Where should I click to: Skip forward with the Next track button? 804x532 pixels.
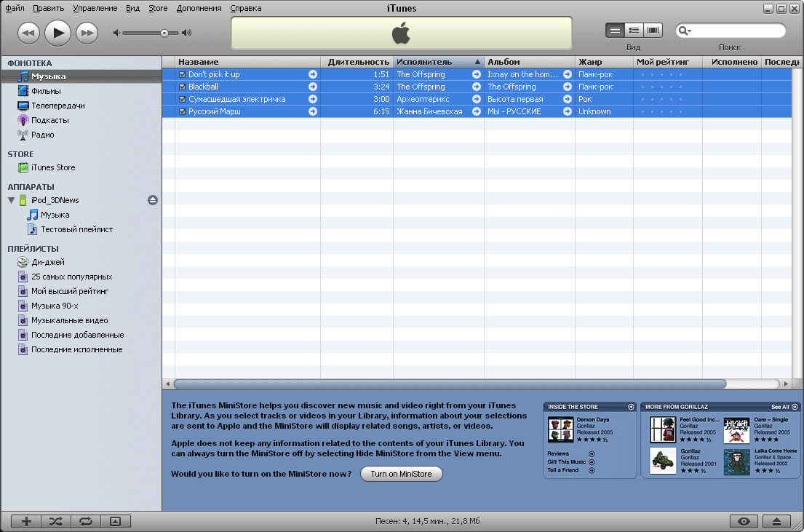[x=87, y=33]
